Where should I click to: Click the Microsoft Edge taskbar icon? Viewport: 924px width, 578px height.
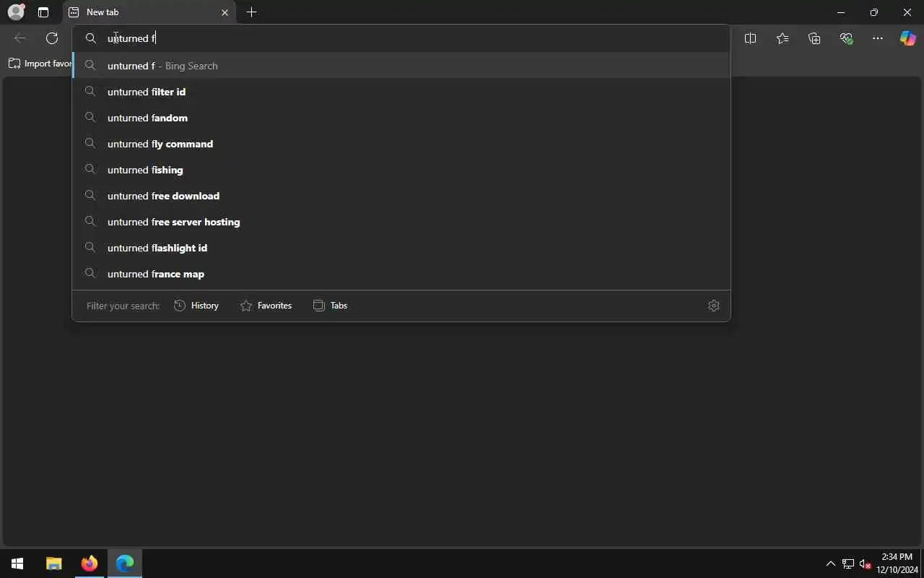tap(125, 564)
